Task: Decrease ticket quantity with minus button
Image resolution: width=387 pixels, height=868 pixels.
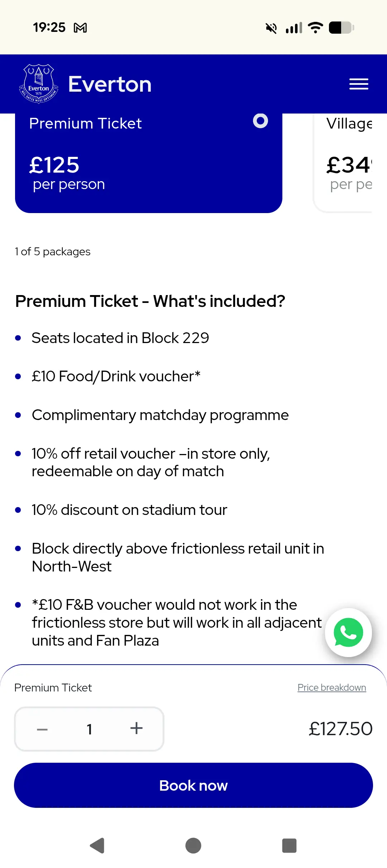Action: point(42,729)
